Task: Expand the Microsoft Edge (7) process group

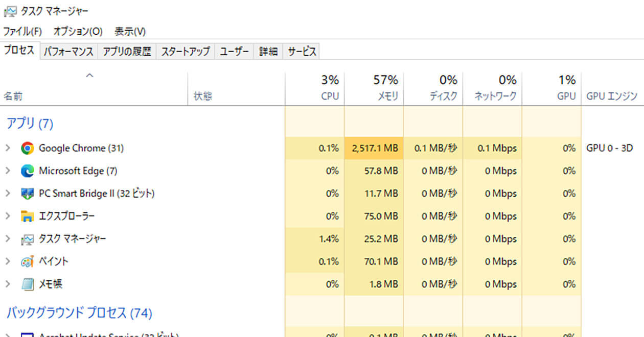Action: [8, 171]
